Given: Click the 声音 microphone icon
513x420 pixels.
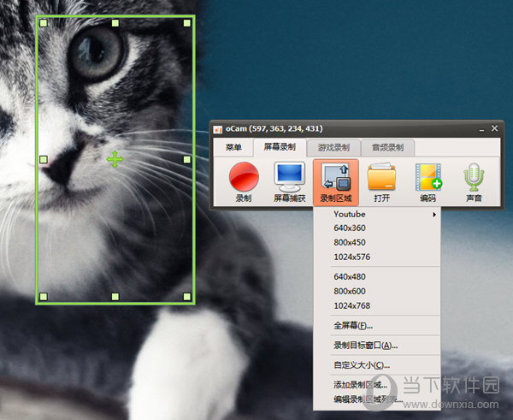Looking at the screenshot, I should [473, 177].
